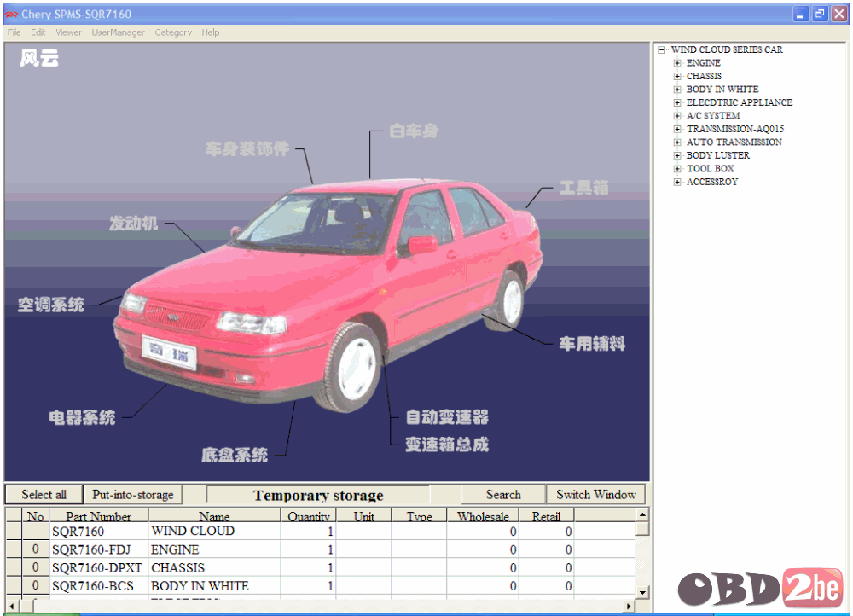Click the 车用辅料 label on diagram

[x=593, y=344]
